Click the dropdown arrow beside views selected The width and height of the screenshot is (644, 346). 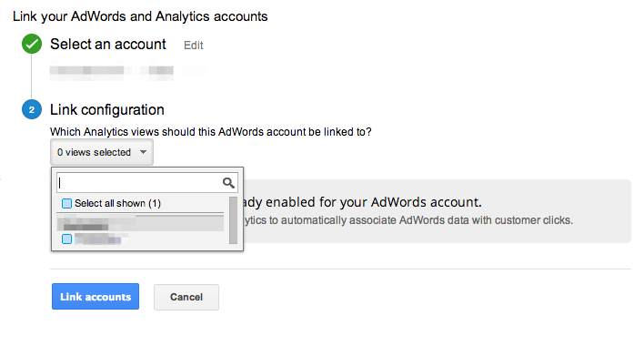[143, 152]
